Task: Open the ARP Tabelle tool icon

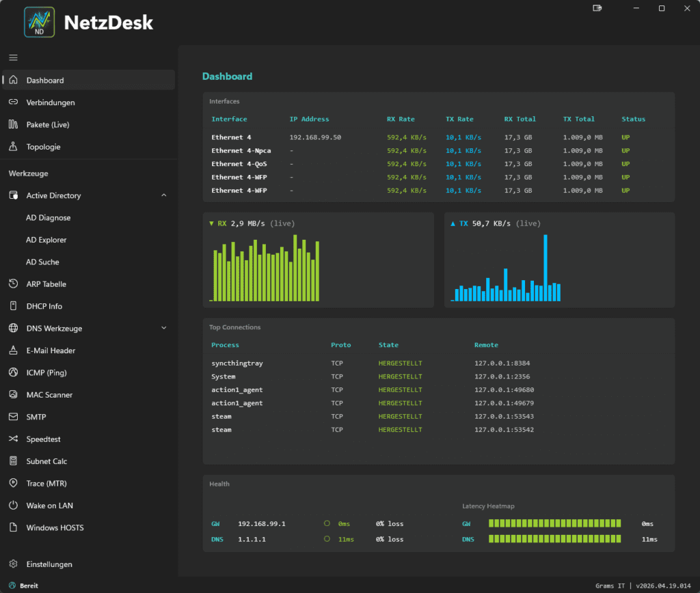Action: coord(13,284)
